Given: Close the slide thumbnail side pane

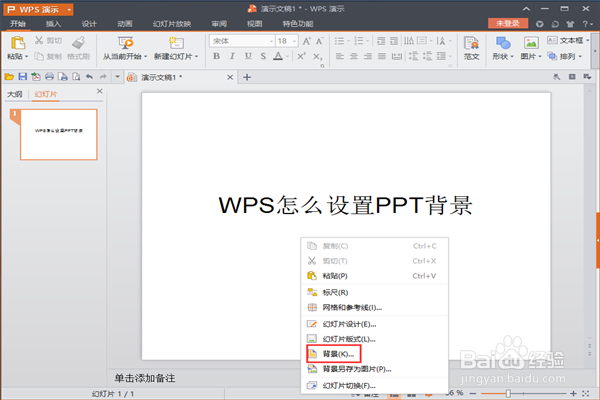Looking at the screenshot, I should click(x=99, y=91).
